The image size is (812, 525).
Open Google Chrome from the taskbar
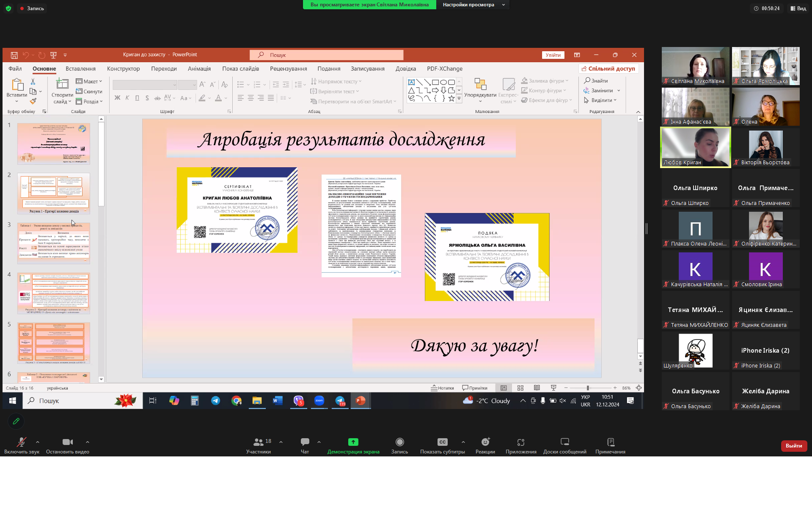pyautogui.click(x=237, y=401)
